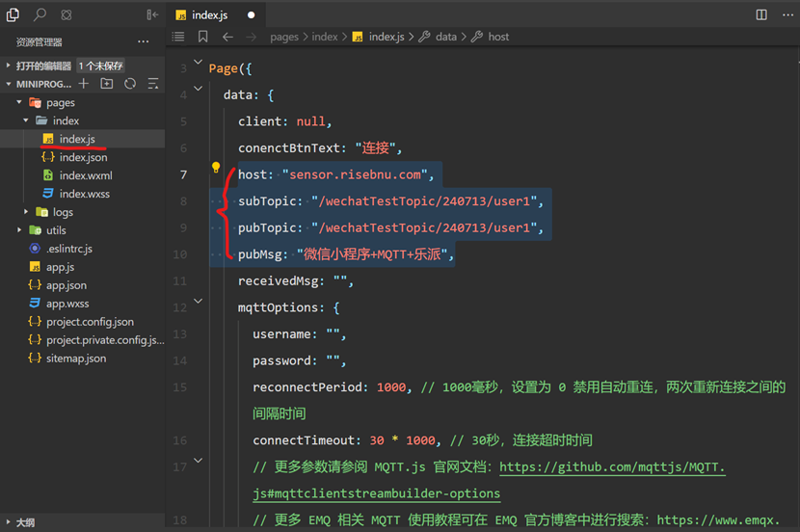Image resolution: width=800 pixels, height=532 pixels.
Task: Navigate forward with the right arrow
Action: pyautogui.click(x=251, y=37)
